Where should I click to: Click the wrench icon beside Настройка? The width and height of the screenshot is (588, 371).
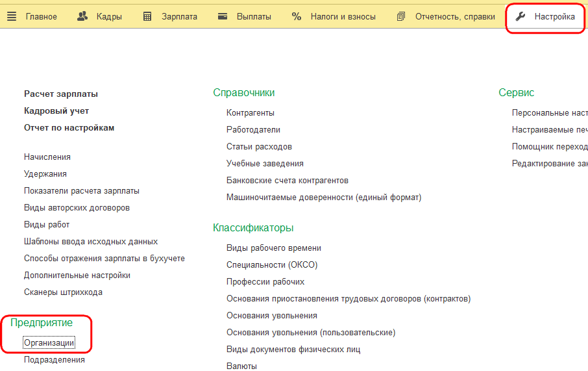pyautogui.click(x=520, y=16)
